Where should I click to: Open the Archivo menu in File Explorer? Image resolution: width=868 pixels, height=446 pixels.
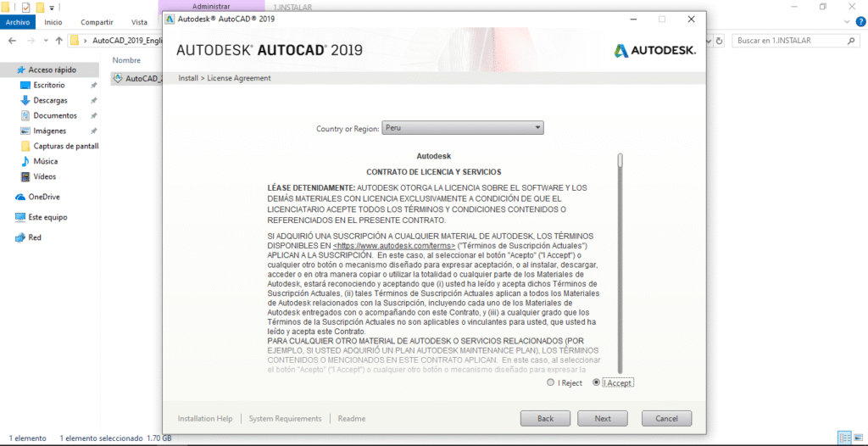[17, 22]
